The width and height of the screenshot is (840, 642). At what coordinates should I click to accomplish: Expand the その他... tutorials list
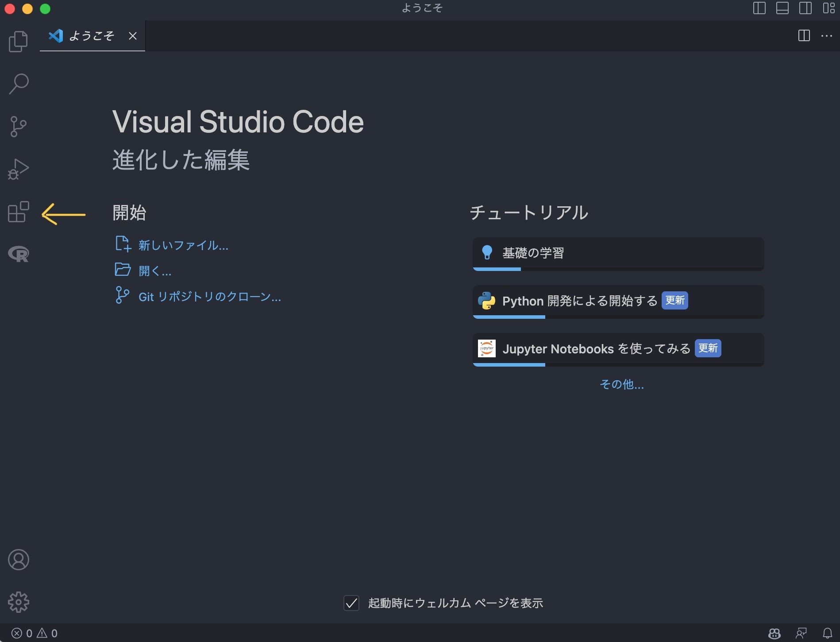click(621, 384)
